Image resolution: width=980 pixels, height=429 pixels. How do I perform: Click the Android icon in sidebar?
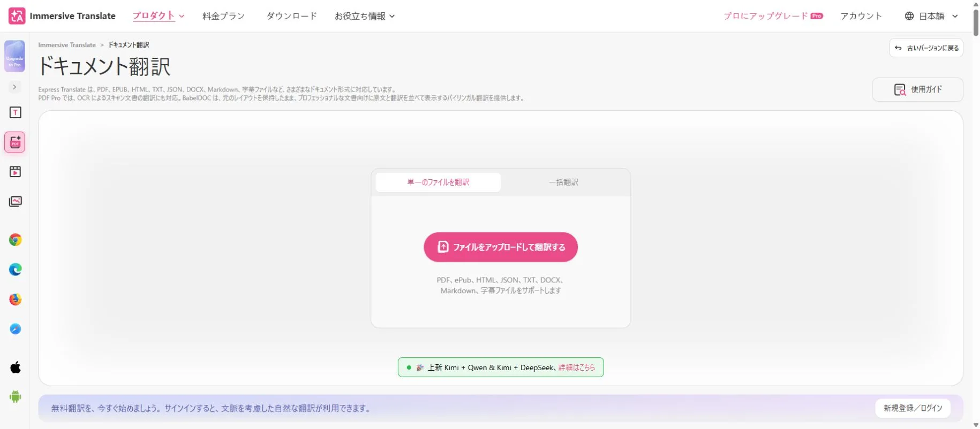(15, 397)
